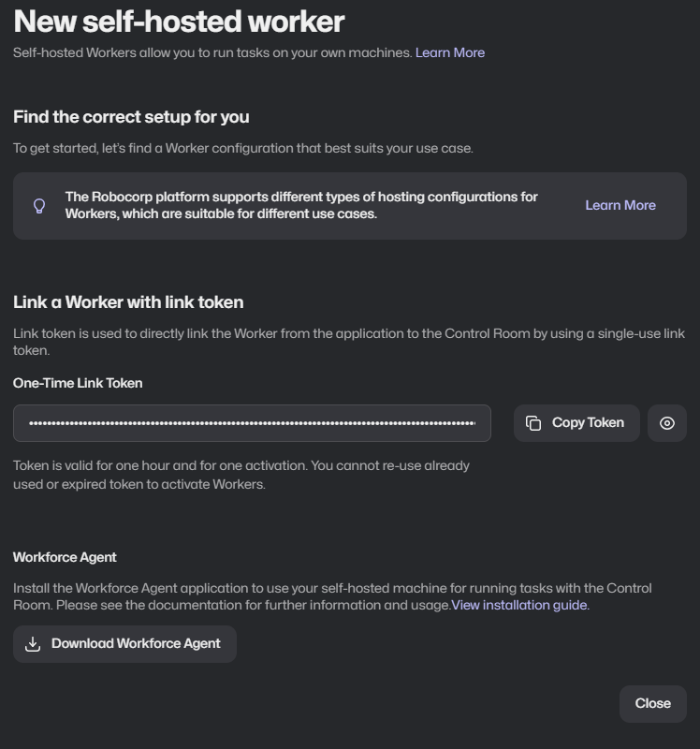Click 'Link a Worker with link token' heading
The image size is (700, 749).
128,302
